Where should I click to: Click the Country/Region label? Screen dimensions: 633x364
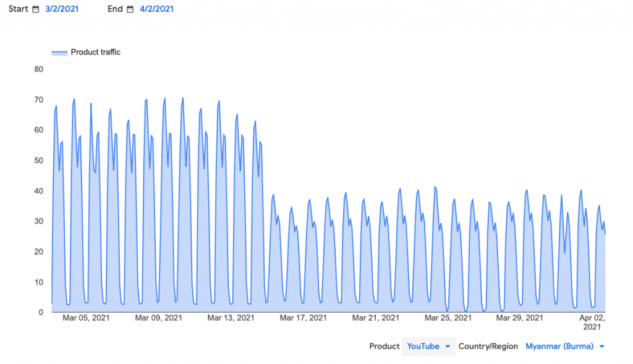(x=488, y=346)
